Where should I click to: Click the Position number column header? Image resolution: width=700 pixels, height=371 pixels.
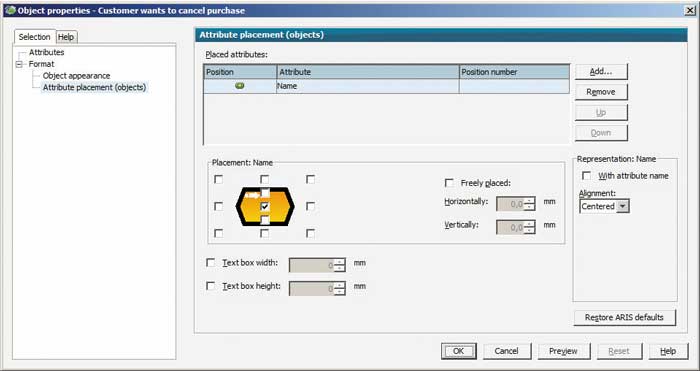(x=514, y=72)
